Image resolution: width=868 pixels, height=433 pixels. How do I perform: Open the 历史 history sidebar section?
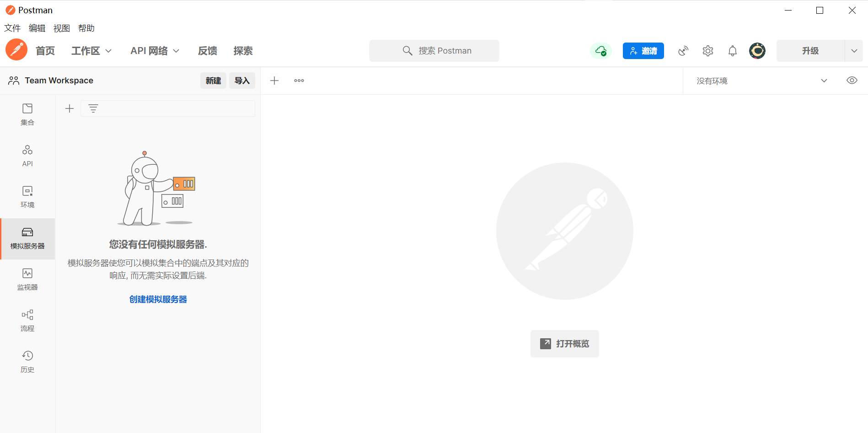coord(27,362)
